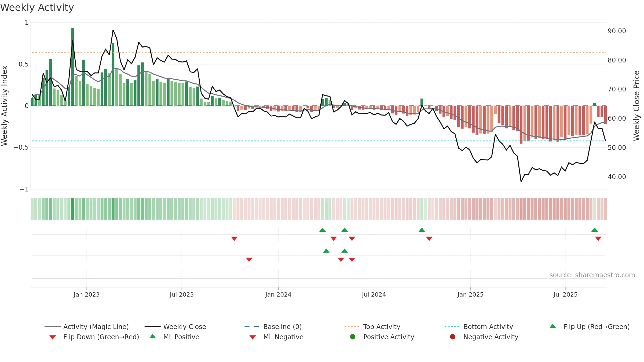Click the source: sharemaestro.com text

coord(592,275)
